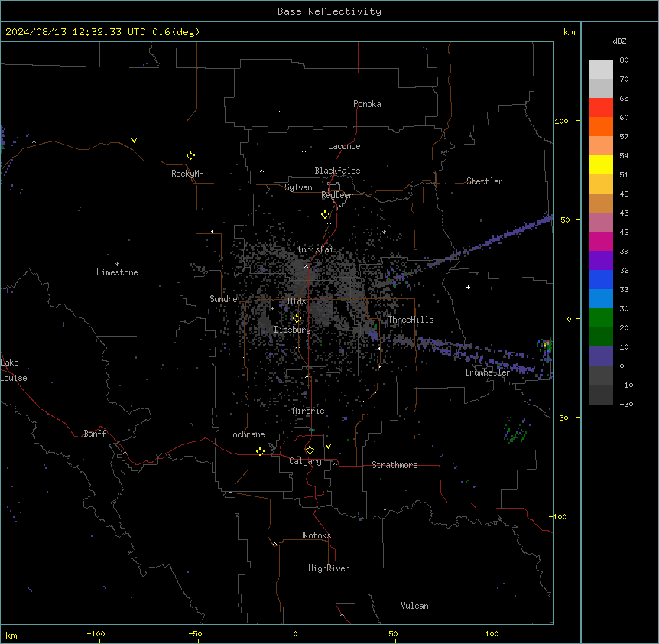This screenshot has width=659, height=644.
Task: Click the Ponoka city label
Action: pyautogui.click(x=367, y=104)
